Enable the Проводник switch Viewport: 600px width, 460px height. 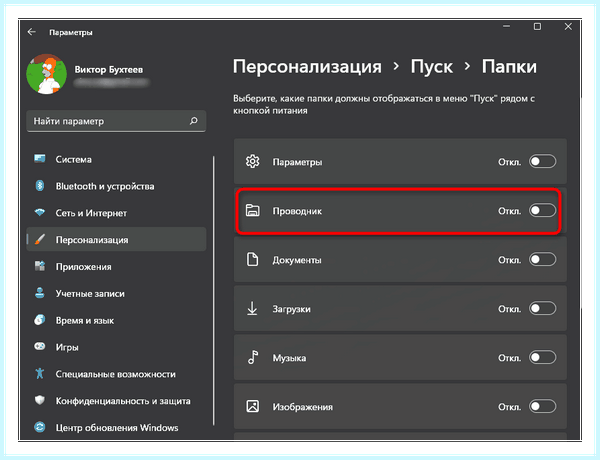[542, 210]
